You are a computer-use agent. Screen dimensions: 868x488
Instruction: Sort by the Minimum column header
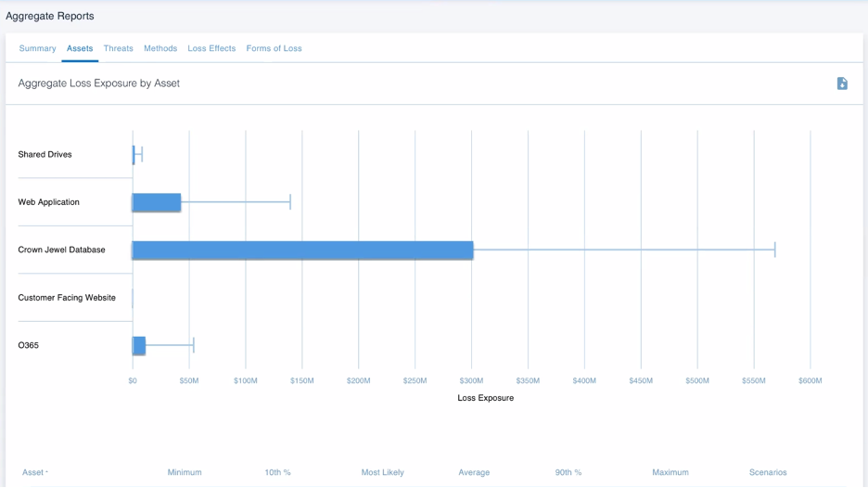coord(185,472)
